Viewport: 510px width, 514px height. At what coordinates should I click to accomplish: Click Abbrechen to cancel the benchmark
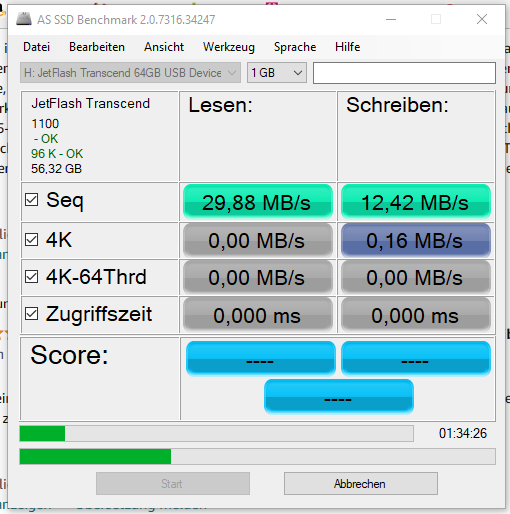[x=361, y=483]
